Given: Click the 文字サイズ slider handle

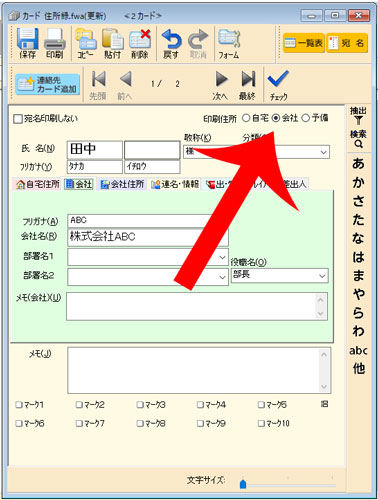Looking at the screenshot, I should point(243,484).
